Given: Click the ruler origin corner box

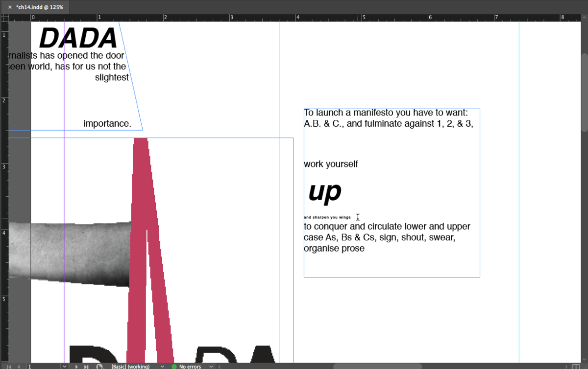Looking at the screenshot, I should click(x=4, y=18).
